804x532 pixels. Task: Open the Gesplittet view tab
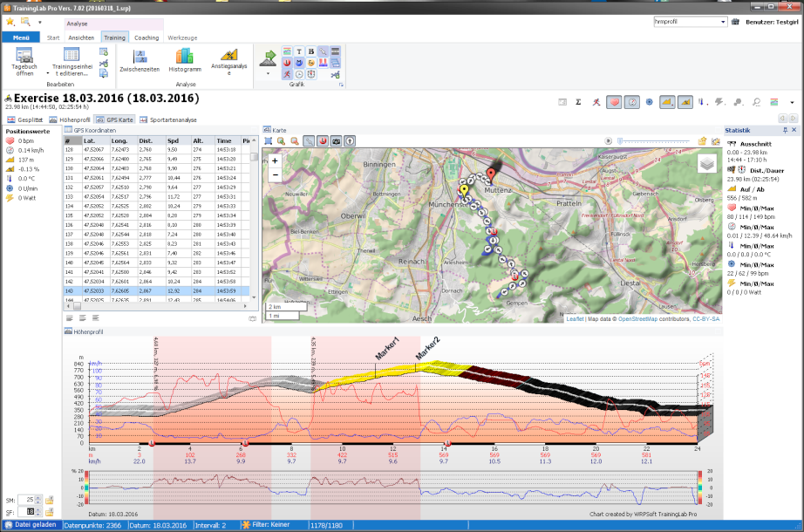pos(25,119)
